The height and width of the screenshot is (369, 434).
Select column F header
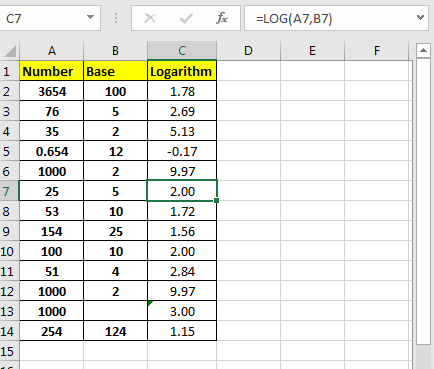377,51
